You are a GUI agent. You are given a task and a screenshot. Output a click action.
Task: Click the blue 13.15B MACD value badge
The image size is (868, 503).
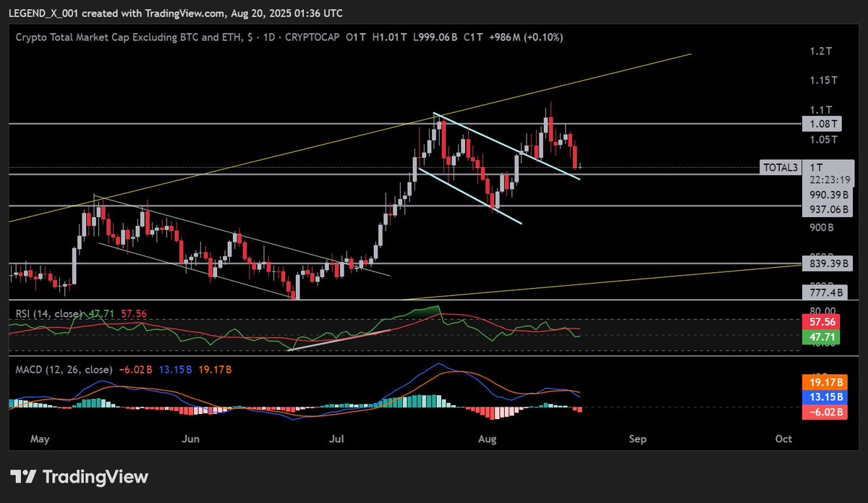pos(826,396)
